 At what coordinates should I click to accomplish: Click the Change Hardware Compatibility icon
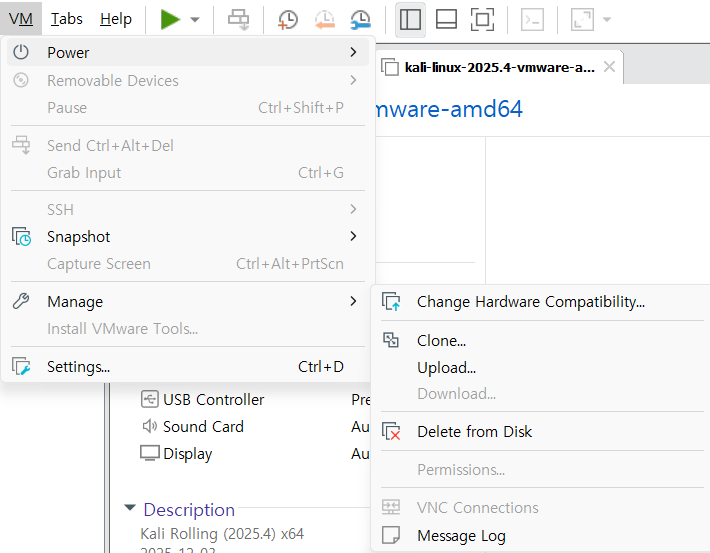pos(391,302)
